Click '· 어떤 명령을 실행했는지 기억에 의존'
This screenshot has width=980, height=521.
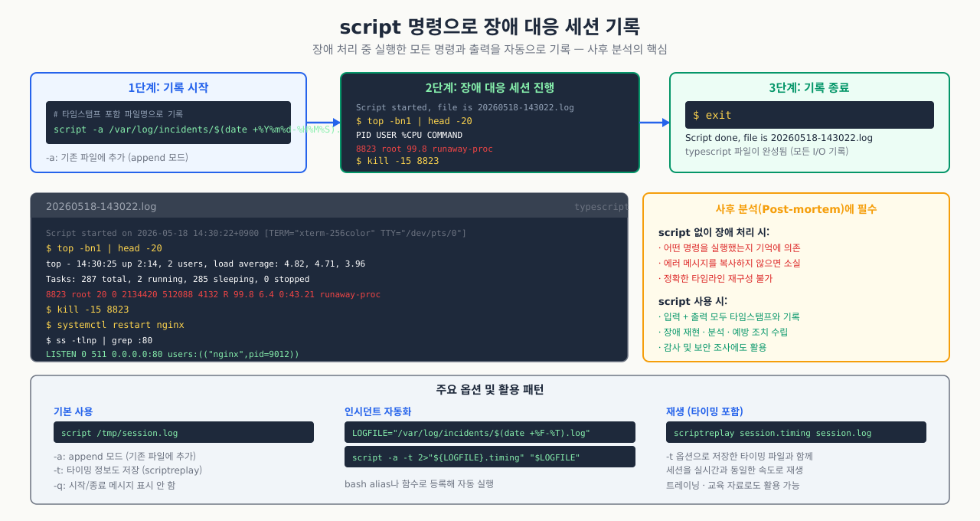(729, 247)
